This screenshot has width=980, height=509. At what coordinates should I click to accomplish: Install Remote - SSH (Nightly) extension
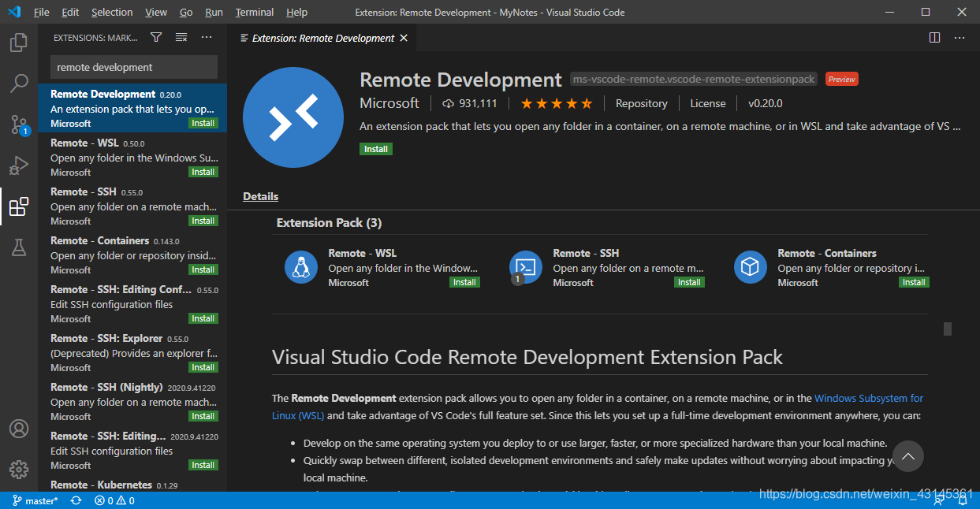203,416
